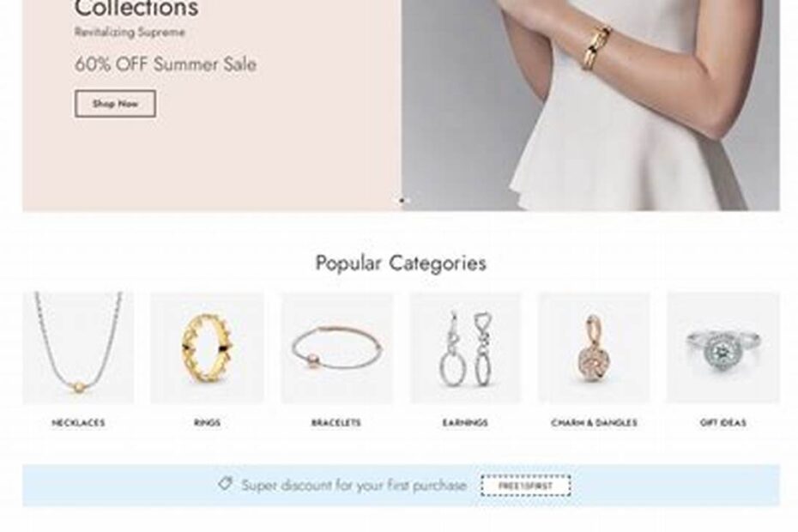Click the RINGS category label
This screenshot has height=532, width=798.
coord(207,422)
